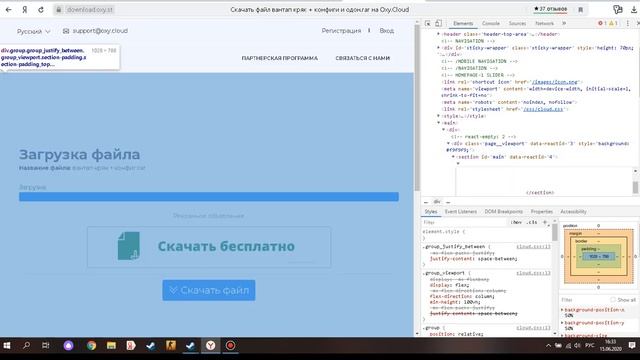Open the lock site info icon
This screenshot has width=640, height=360.
tap(59, 10)
